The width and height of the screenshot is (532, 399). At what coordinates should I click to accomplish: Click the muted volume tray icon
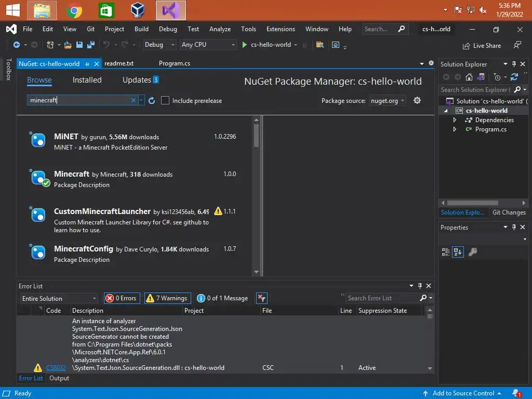click(483, 10)
